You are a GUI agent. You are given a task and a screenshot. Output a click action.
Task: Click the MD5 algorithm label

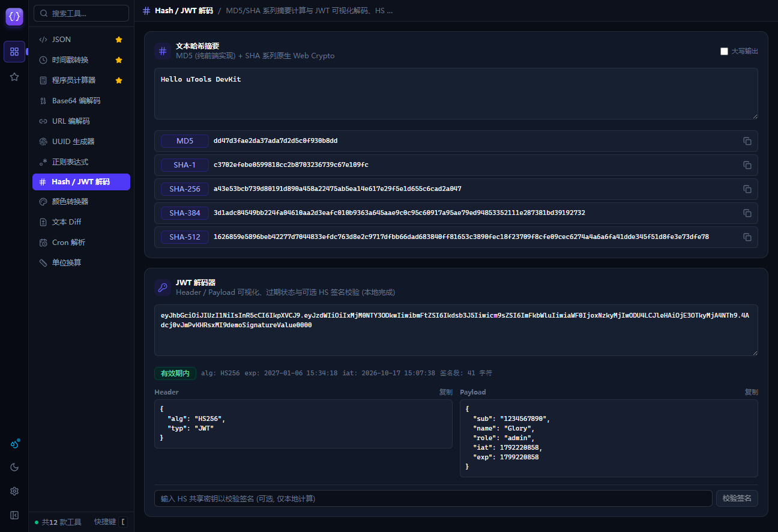[185, 141]
